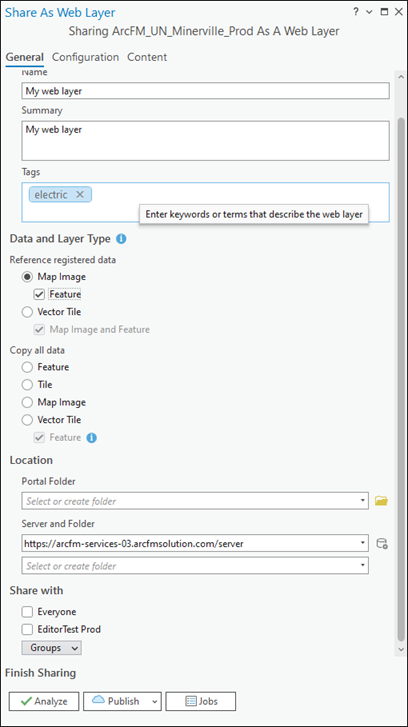Open the Content tab
The image size is (408, 727).
pos(147,57)
